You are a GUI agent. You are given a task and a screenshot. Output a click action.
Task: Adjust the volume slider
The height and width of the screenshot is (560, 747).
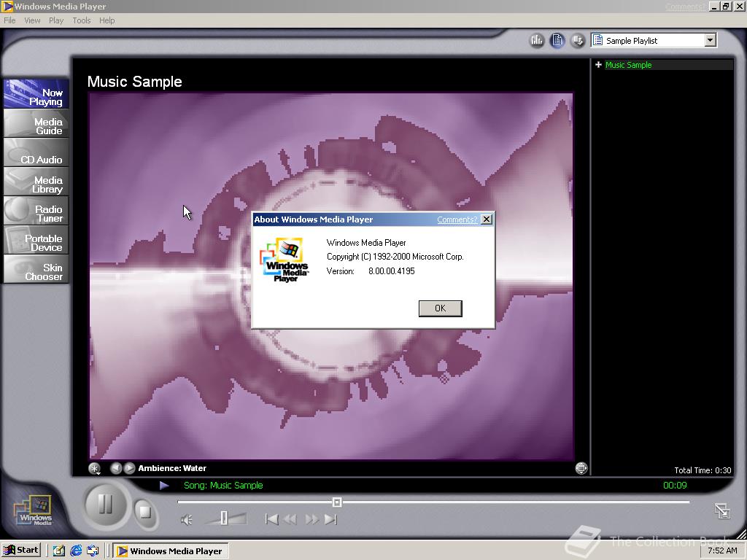click(x=225, y=518)
